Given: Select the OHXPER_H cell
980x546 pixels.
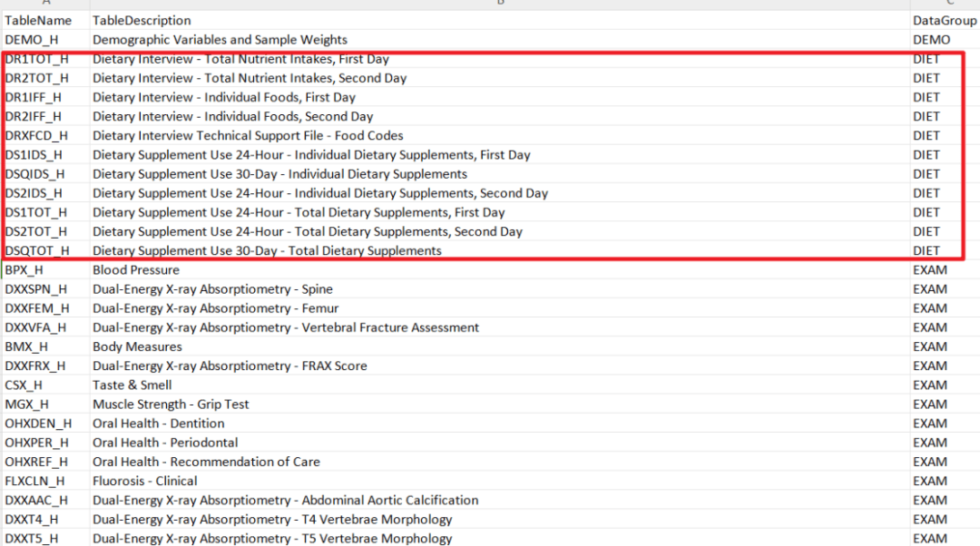Looking at the screenshot, I should (36, 443).
